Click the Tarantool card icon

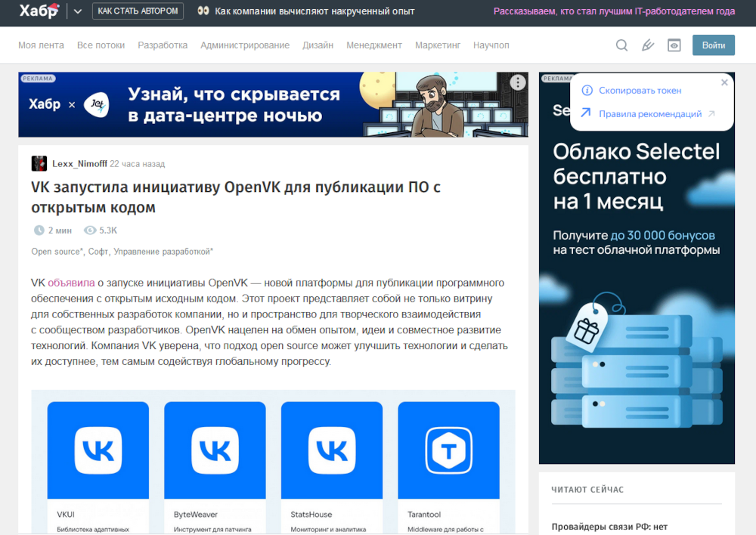448,450
